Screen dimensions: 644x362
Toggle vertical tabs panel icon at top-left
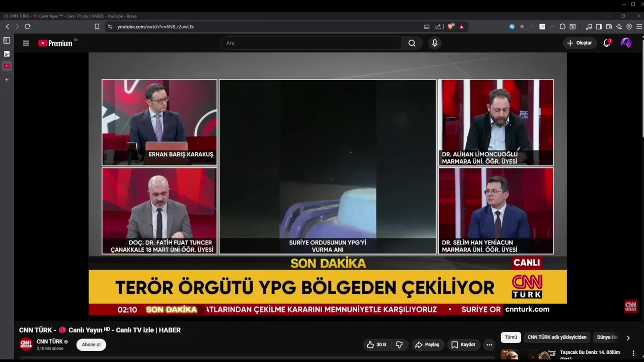[7, 40]
